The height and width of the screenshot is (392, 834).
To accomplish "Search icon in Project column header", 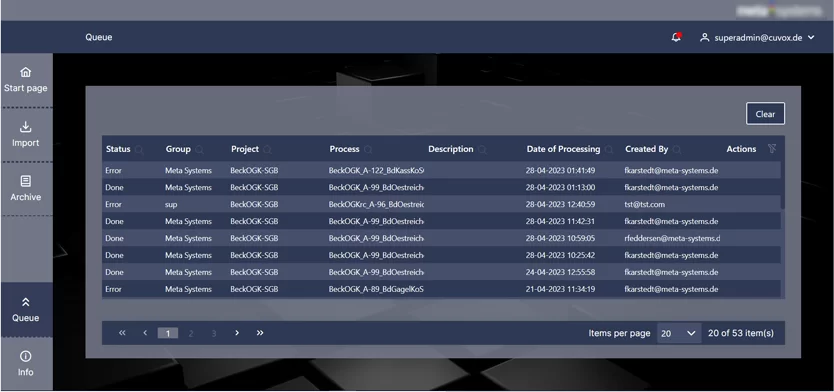I will pyautogui.click(x=268, y=150).
